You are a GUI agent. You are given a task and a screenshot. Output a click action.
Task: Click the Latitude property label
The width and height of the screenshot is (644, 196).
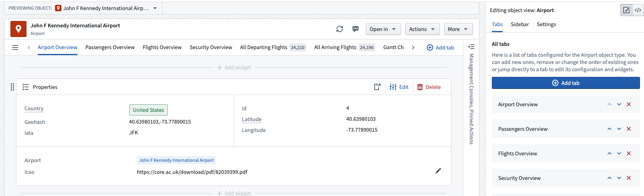[252, 119]
